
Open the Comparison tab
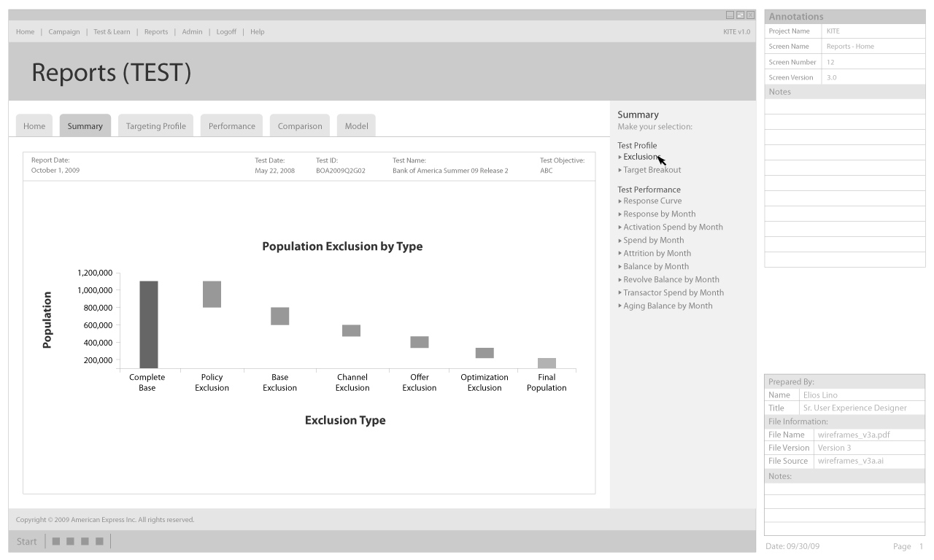pos(300,126)
